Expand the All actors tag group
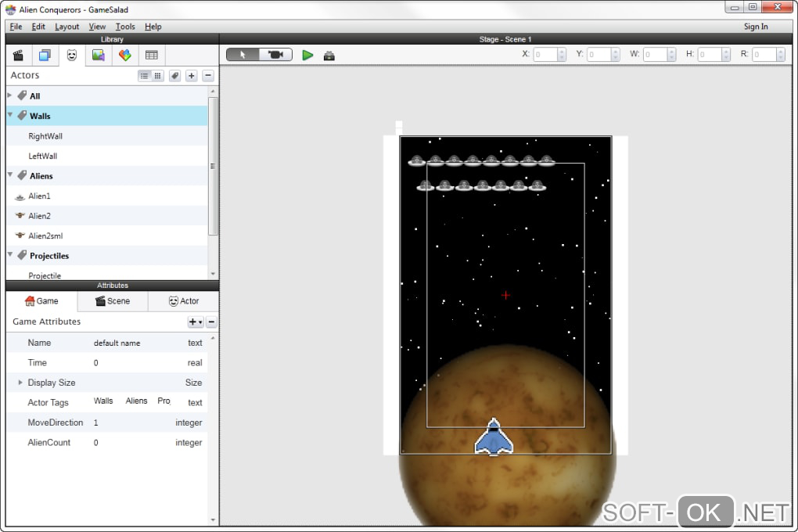This screenshot has height=532, width=798. (9, 95)
